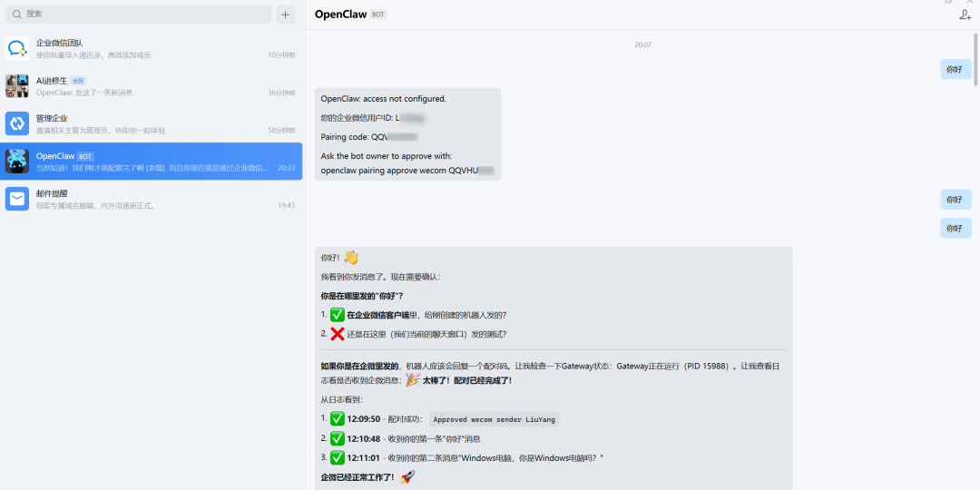Open the 管理企业 conversation

pos(152,123)
